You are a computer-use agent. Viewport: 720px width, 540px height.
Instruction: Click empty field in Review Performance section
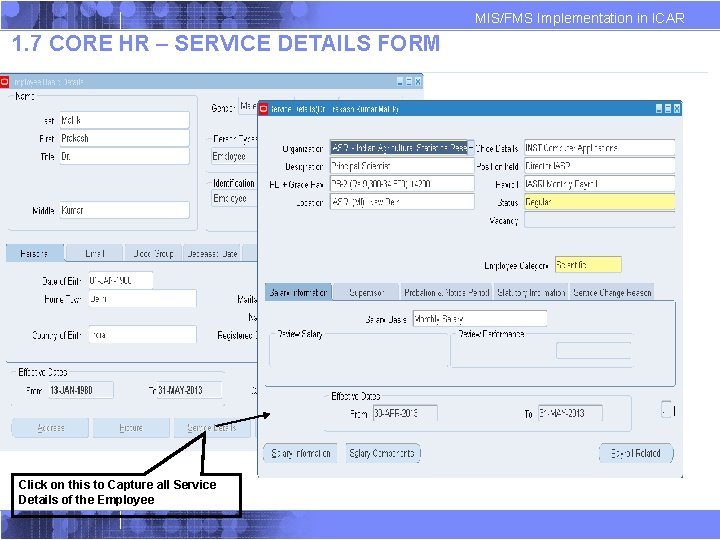(593, 350)
